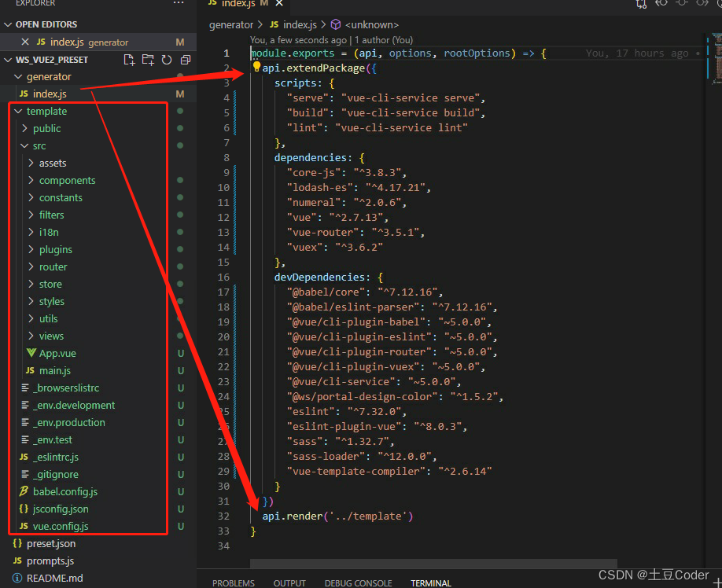Switch to the PROBLEMS panel tab
Screen dimensions: 722x588
(234, 583)
